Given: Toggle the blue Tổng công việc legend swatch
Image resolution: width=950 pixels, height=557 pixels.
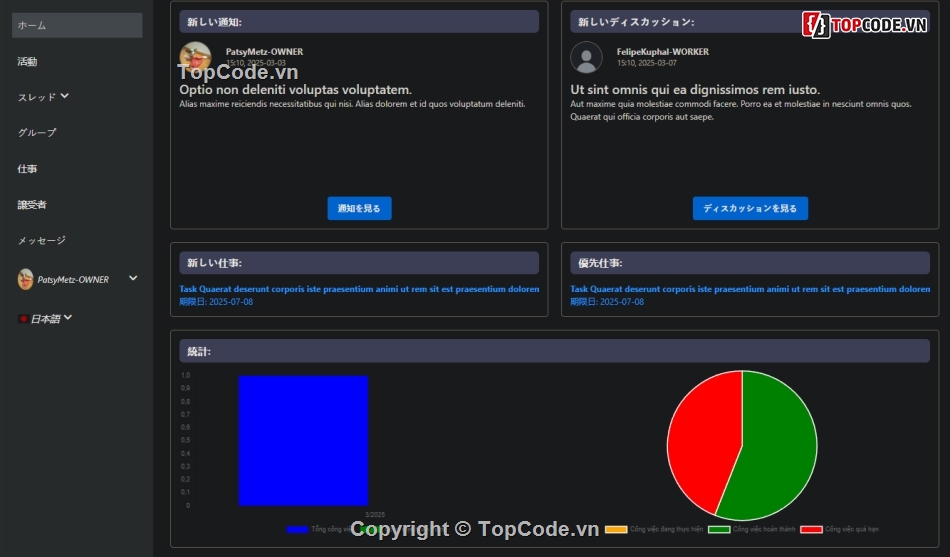Looking at the screenshot, I should [x=297, y=530].
